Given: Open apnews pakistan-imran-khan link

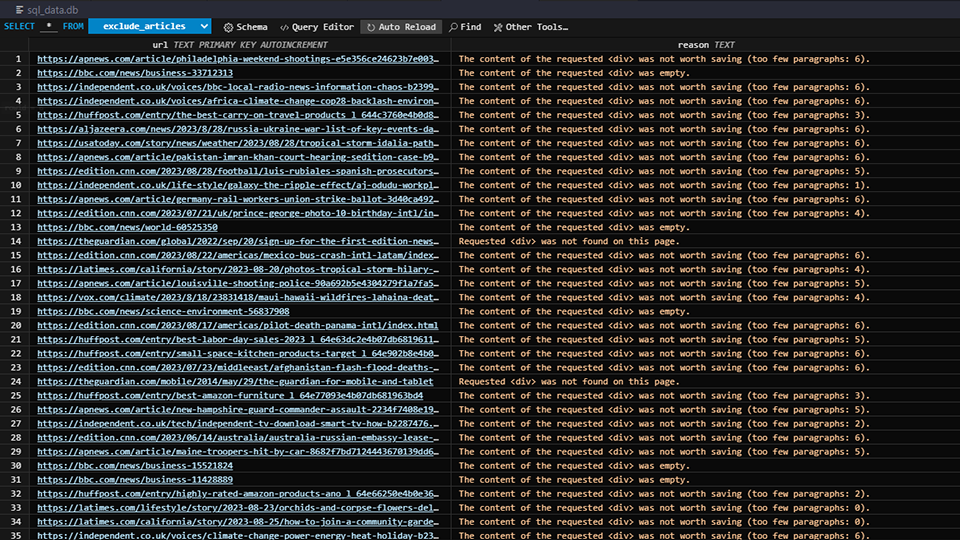Looking at the screenshot, I should [238, 157].
